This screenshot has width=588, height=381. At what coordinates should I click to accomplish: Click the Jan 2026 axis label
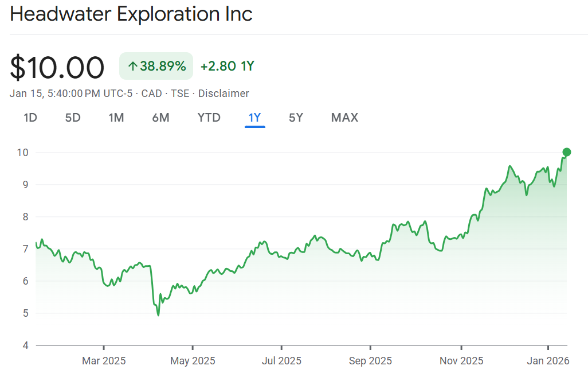(x=548, y=361)
